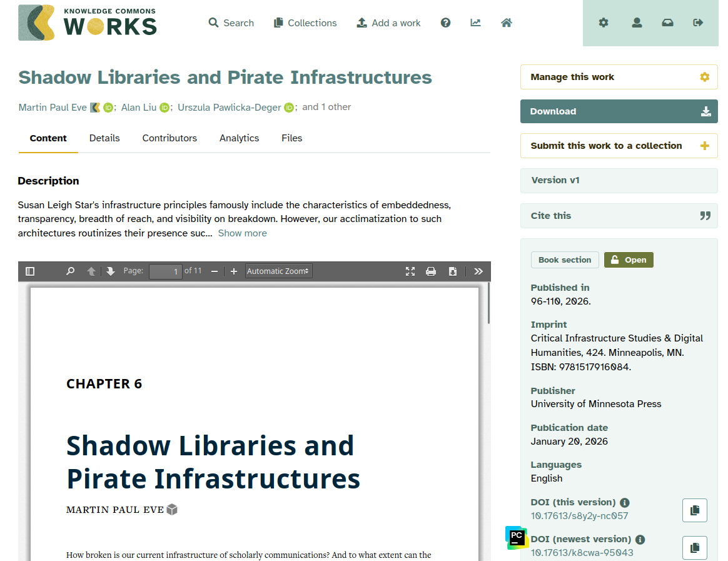
Task: Save the PDF from viewer toolbar
Action: pos(453,271)
